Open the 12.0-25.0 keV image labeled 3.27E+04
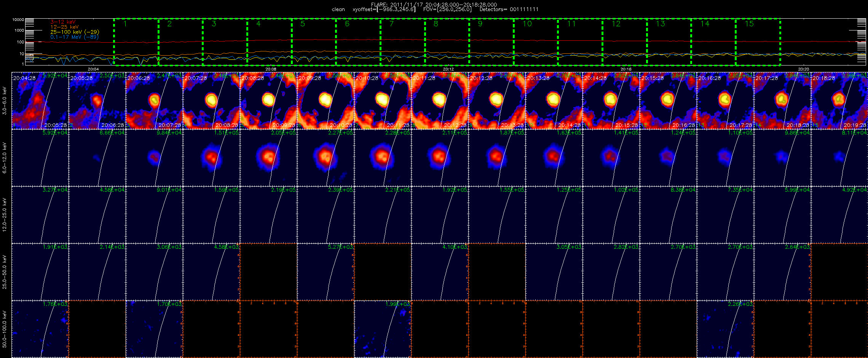The width and height of the screenshot is (868, 358). 40,215
